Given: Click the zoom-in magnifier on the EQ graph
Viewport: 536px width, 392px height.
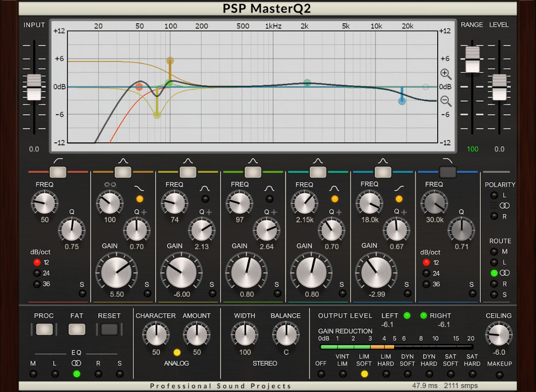Looking at the screenshot, I should [446, 73].
